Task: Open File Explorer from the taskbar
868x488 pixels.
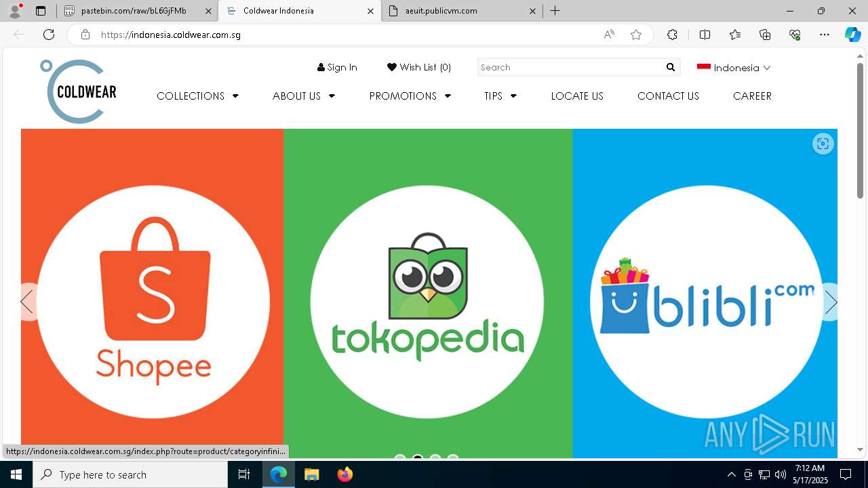Action: coord(311,474)
